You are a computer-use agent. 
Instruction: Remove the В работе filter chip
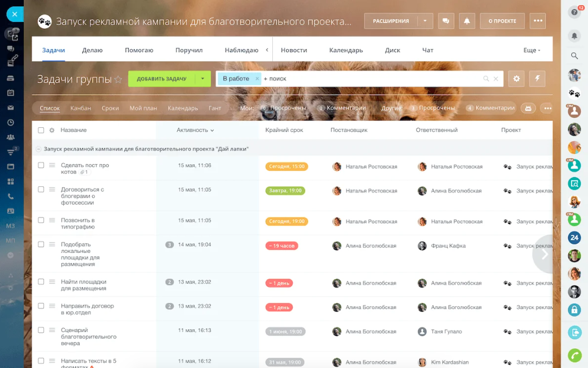click(257, 79)
